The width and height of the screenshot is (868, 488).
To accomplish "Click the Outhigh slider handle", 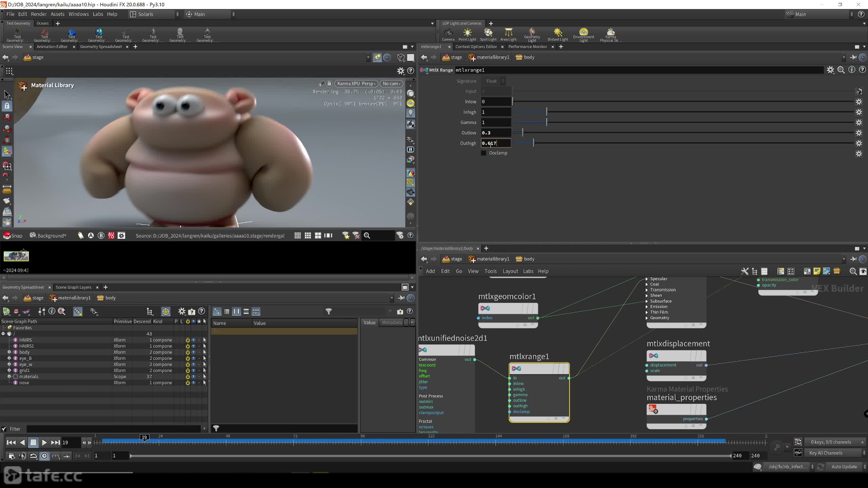I will coord(533,143).
